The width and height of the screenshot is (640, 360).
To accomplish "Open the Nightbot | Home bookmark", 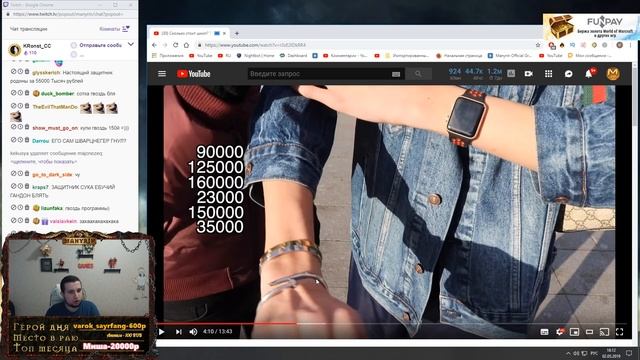I will (255, 56).
